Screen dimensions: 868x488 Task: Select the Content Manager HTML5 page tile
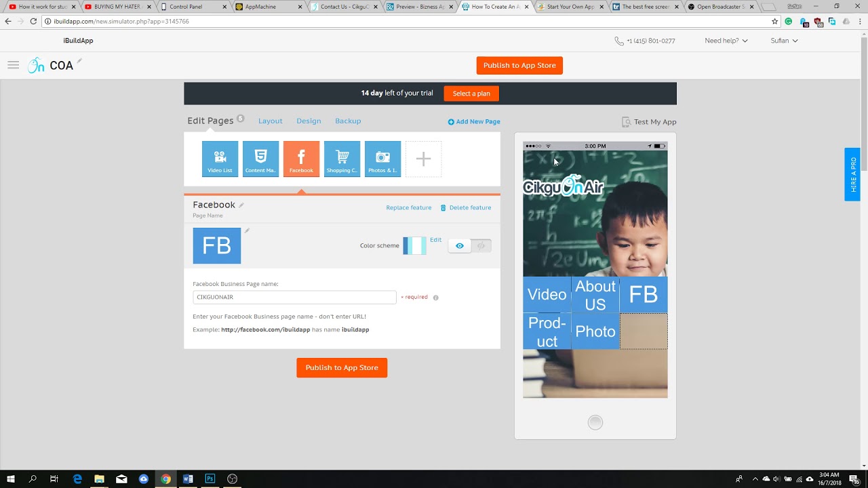click(260, 159)
